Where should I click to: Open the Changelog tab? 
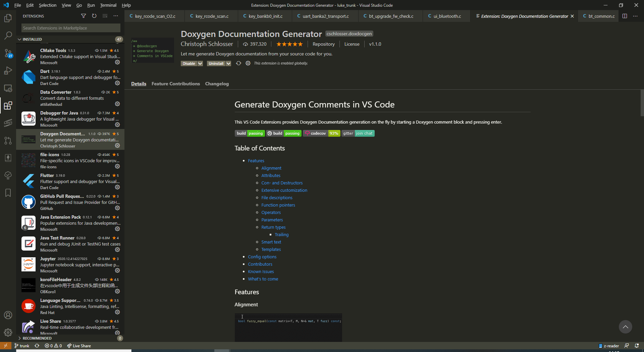(x=217, y=84)
